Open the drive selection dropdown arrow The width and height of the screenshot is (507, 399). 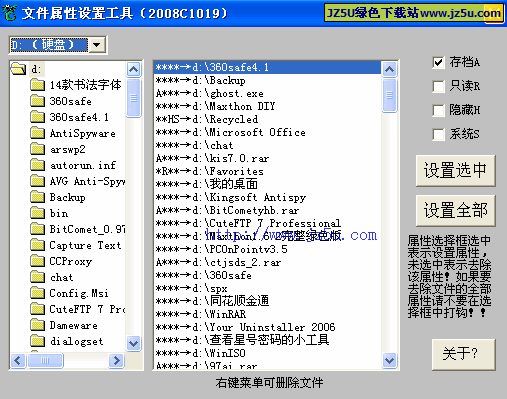pyautogui.click(x=97, y=45)
